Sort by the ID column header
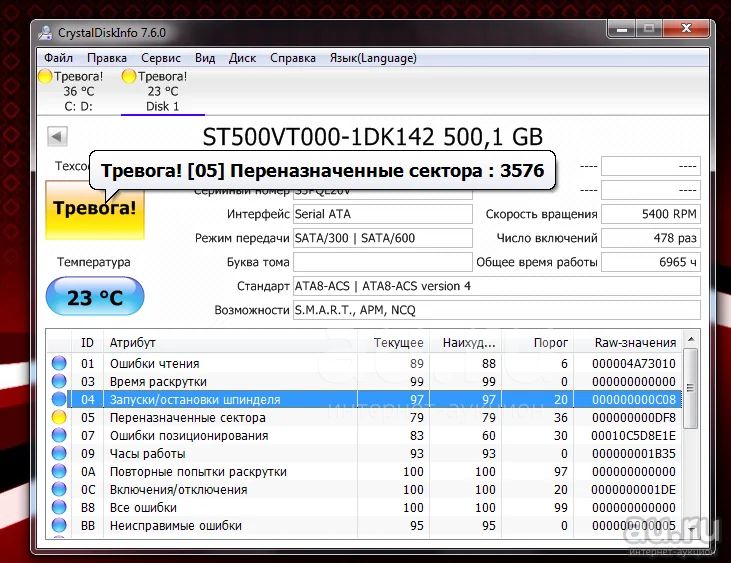The image size is (731, 563). pos(87,343)
